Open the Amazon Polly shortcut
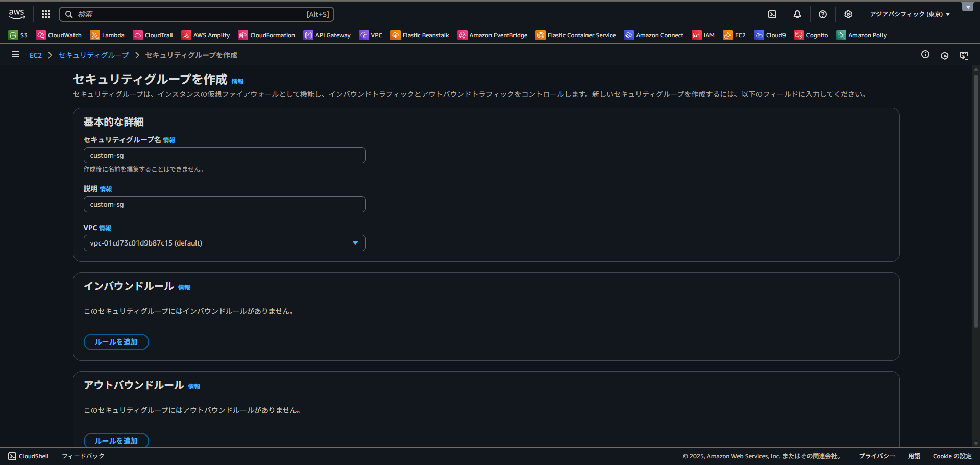Image resolution: width=980 pixels, height=465 pixels. point(862,35)
